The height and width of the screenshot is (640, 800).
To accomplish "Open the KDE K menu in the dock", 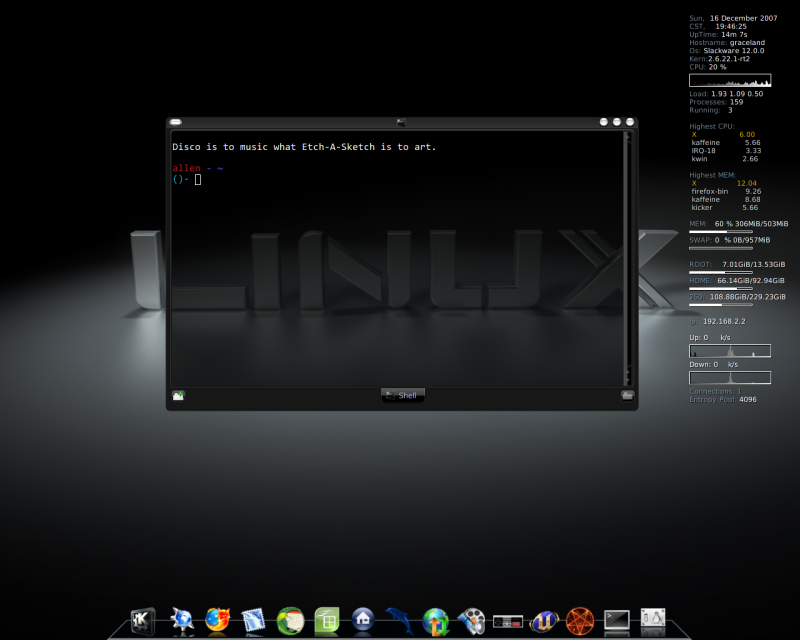I will pyautogui.click(x=142, y=621).
